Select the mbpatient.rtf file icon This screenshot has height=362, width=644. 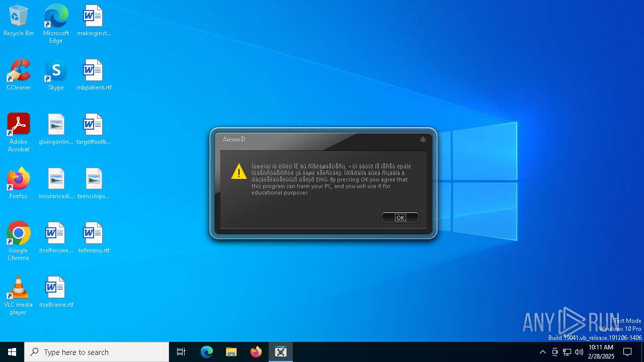click(x=94, y=75)
